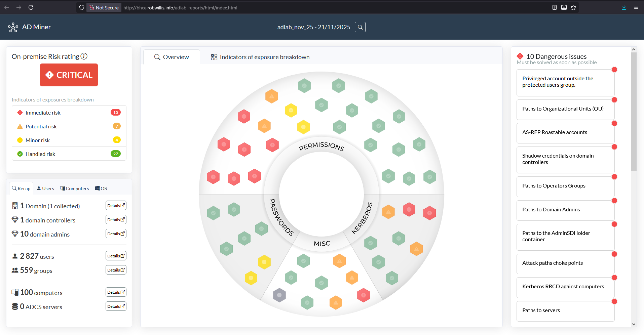Reload the page with the refresh icon
The height and width of the screenshot is (335, 644).
point(31,7)
